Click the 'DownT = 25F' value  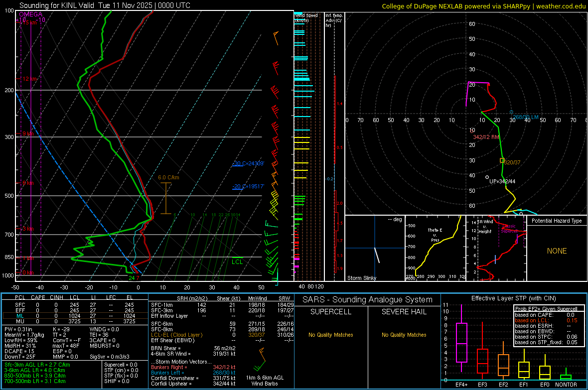20,357
